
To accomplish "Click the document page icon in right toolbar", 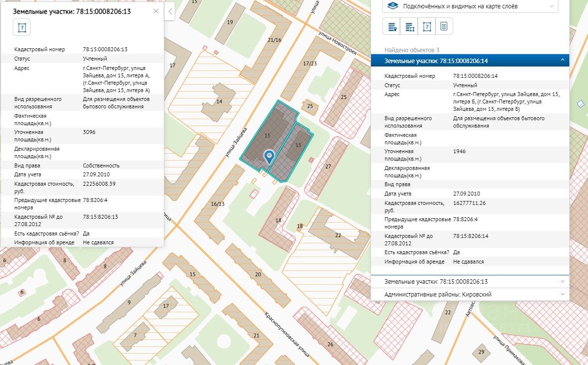I will (x=444, y=27).
